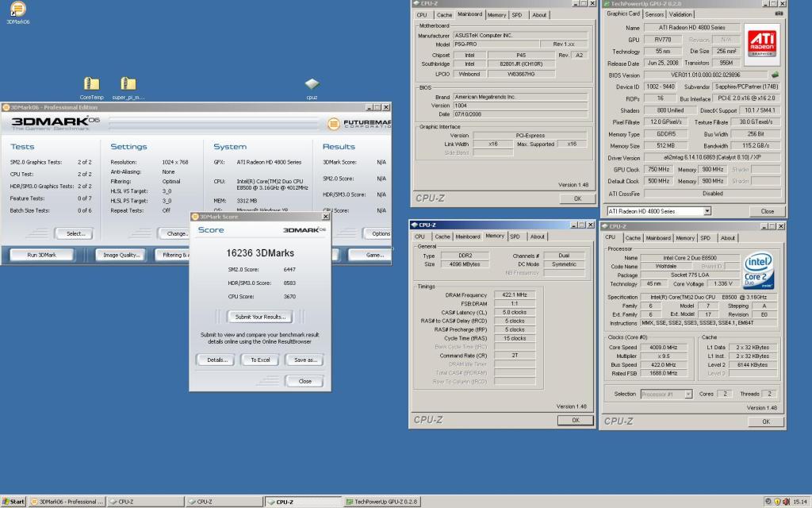The height and width of the screenshot is (508, 812).
Task: Click Model field showing P5Q-PRO
Action: (x=496, y=44)
